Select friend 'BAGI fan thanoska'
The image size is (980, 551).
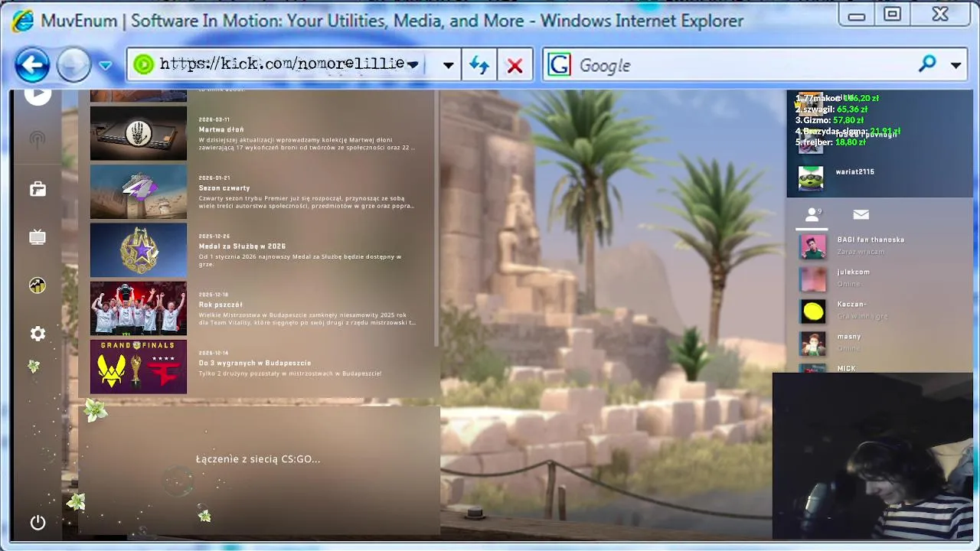click(879, 246)
